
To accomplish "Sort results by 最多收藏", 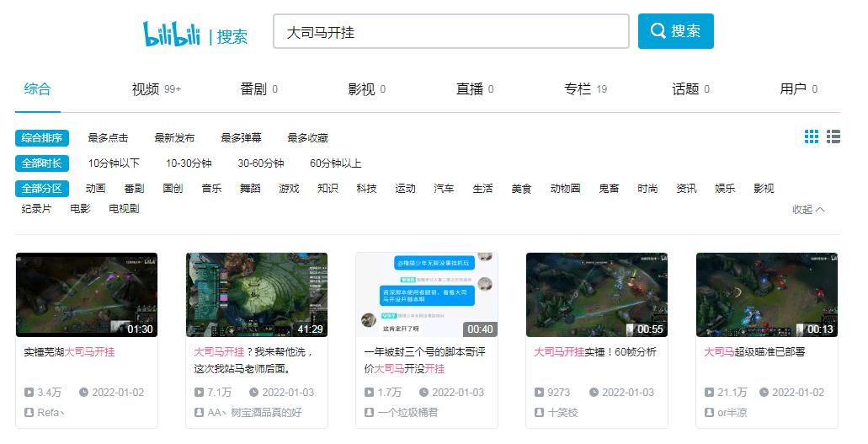I will [308, 138].
